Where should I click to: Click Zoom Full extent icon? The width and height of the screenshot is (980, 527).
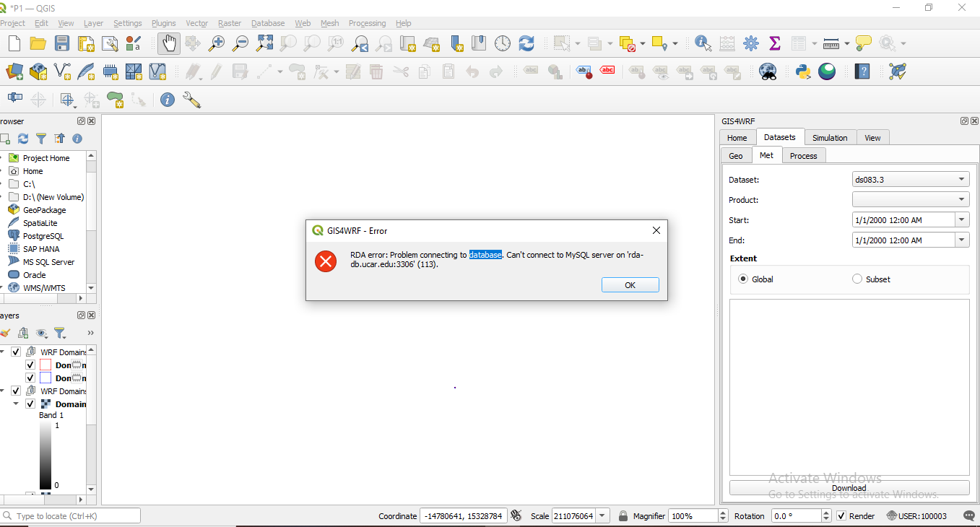[x=264, y=43]
